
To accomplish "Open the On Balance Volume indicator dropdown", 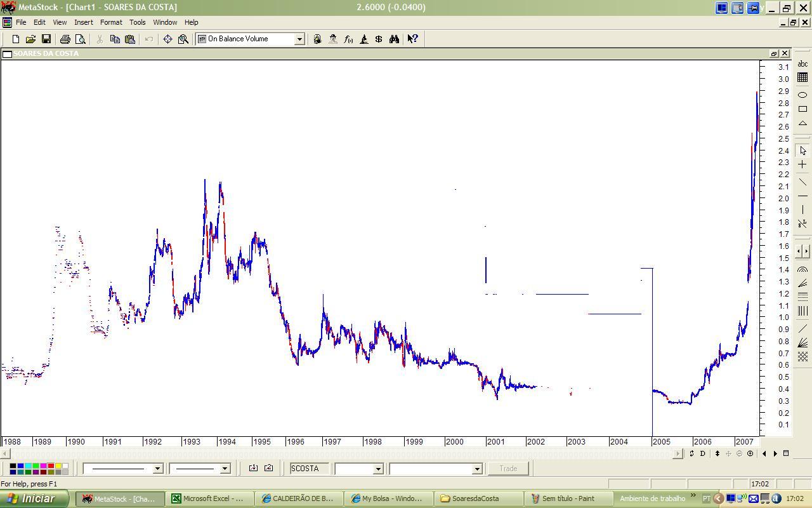I will pos(299,39).
